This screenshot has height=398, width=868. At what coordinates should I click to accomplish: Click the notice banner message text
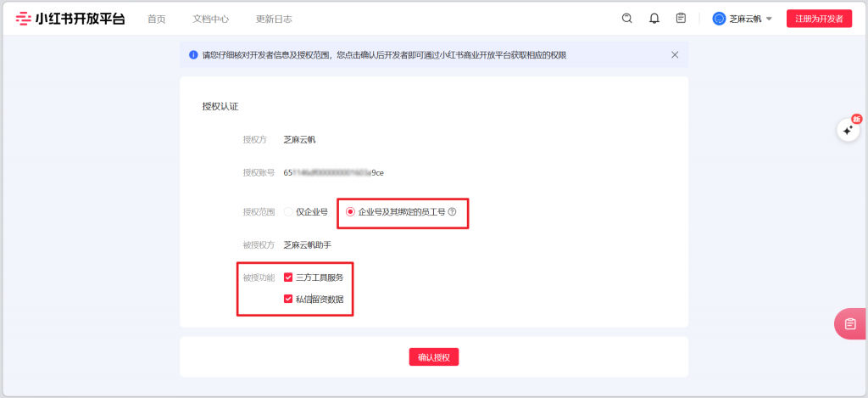click(x=384, y=55)
